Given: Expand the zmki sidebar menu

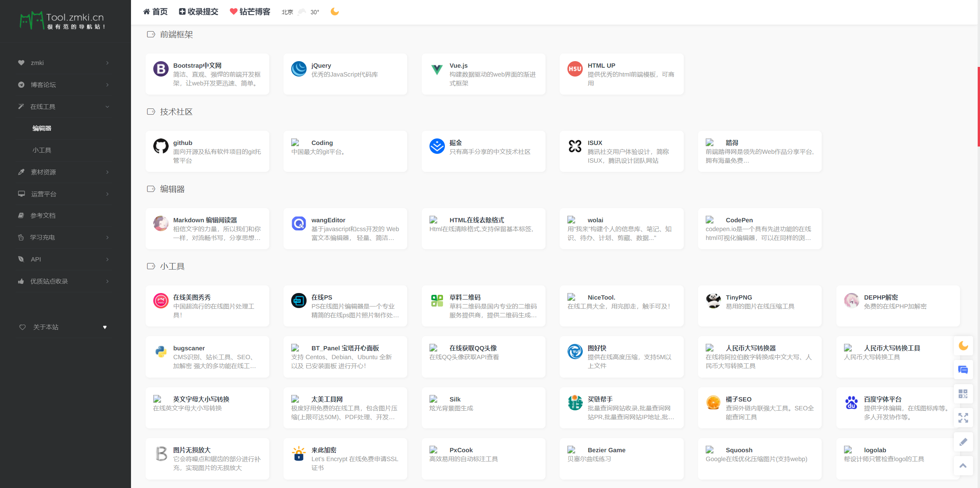Looking at the screenshot, I should click(63, 63).
